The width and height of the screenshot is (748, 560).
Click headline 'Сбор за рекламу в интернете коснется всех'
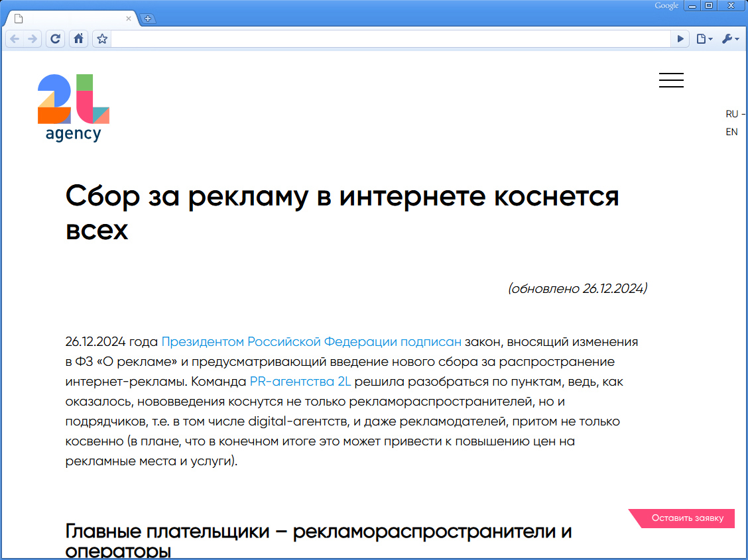click(x=342, y=213)
